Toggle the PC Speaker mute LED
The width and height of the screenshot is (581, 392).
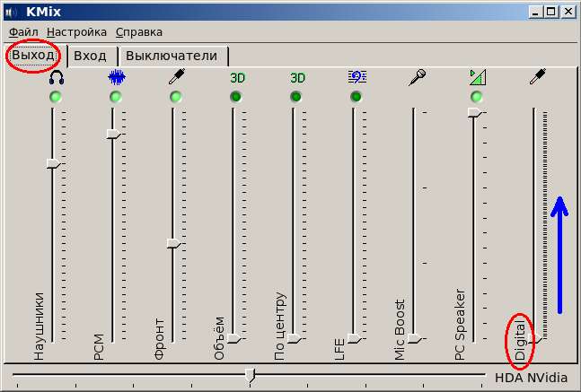pyautogui.click(x=476, y=97)
